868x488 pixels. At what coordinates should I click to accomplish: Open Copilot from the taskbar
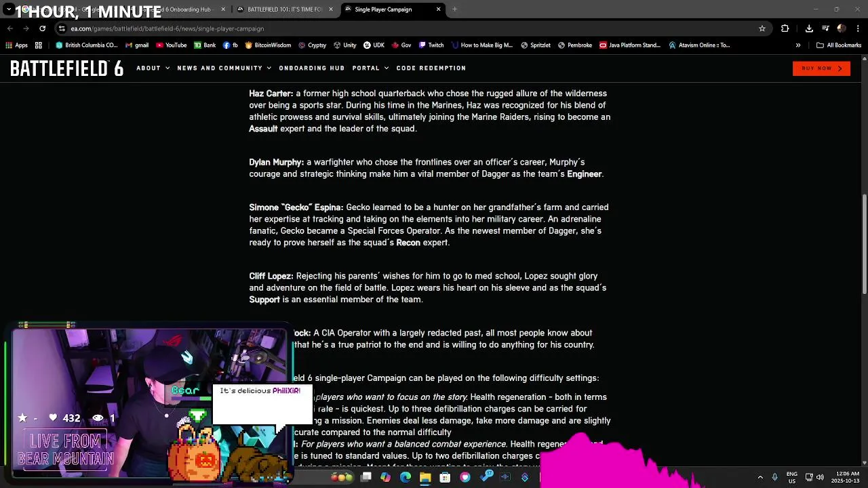click(x=385, y=477)
